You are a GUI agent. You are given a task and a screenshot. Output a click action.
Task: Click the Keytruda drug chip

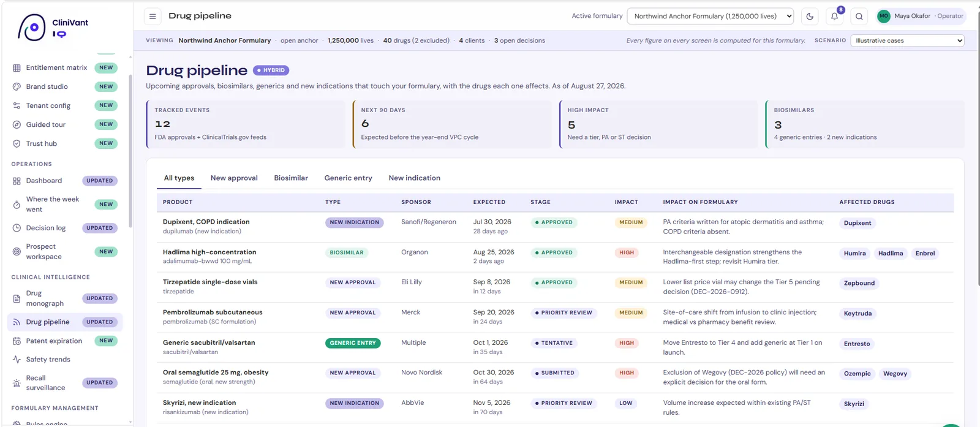pyautogui.click(x=858, y=314)
